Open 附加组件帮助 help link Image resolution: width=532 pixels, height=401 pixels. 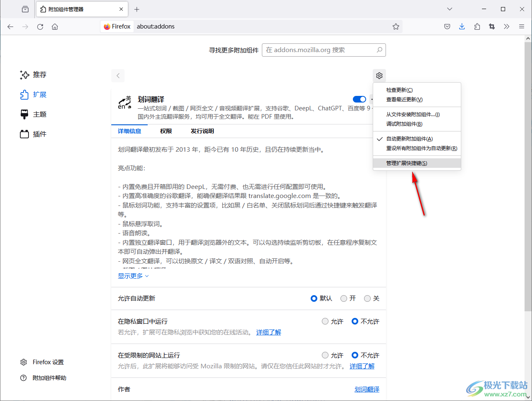click(43, 378)
